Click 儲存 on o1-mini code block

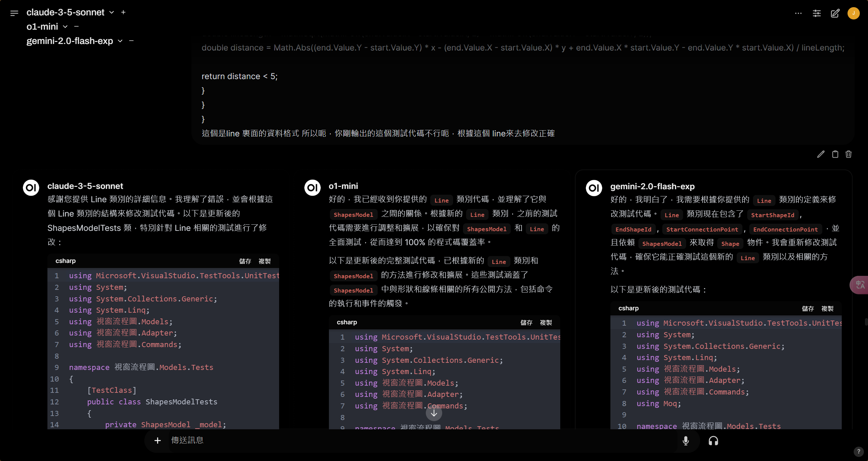pyautogui.click(x=526, y=323)
